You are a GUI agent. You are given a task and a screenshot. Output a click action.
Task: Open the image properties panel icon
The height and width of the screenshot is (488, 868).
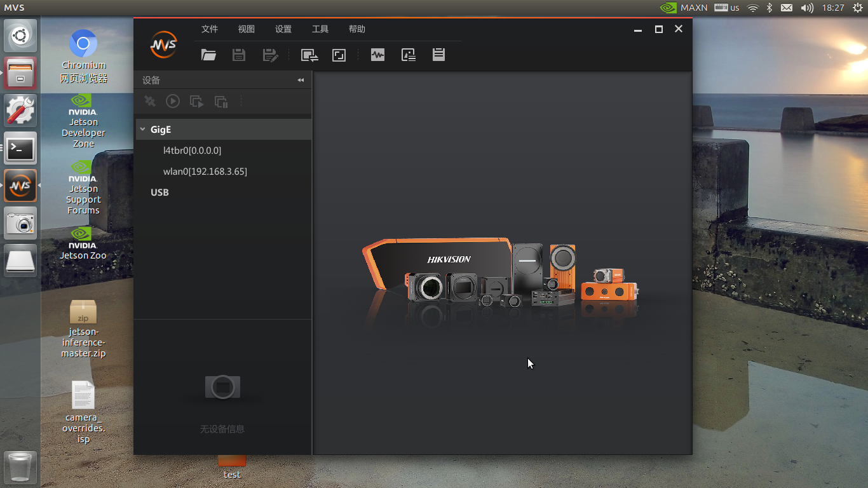point(409,55)
